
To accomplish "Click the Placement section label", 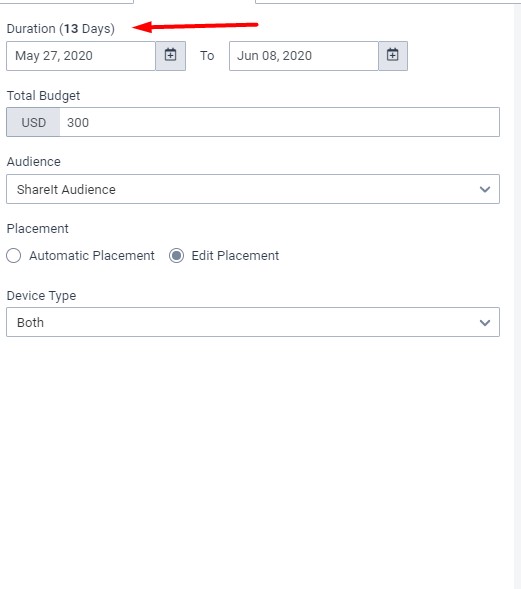I will 38,229.
